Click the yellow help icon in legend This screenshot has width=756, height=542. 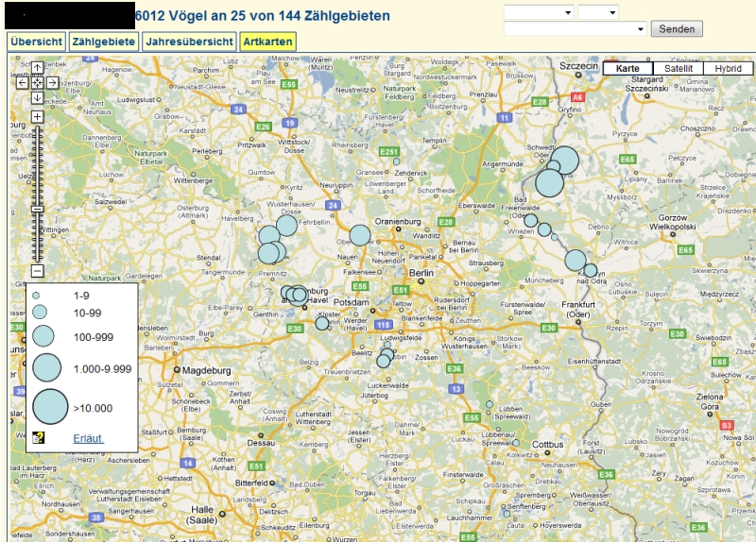coord(39,437)
